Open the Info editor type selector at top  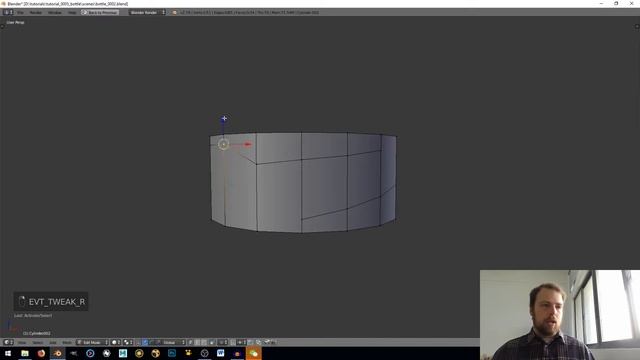tap(8, 12)
